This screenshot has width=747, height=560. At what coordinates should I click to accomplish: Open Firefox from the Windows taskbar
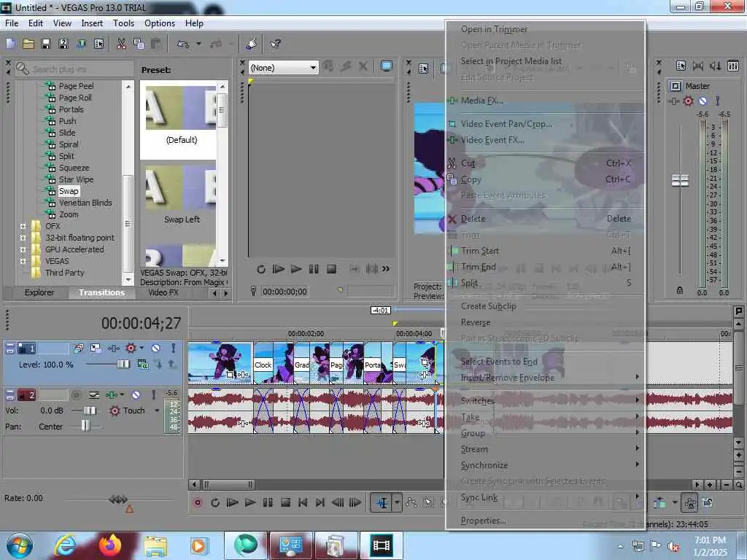(x=110, y=545)
